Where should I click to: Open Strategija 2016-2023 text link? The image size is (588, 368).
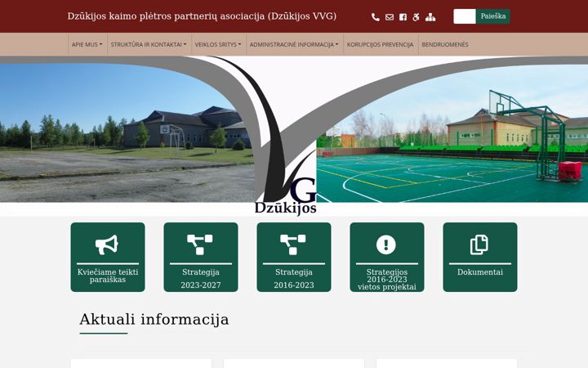click(x=294, y=279)
